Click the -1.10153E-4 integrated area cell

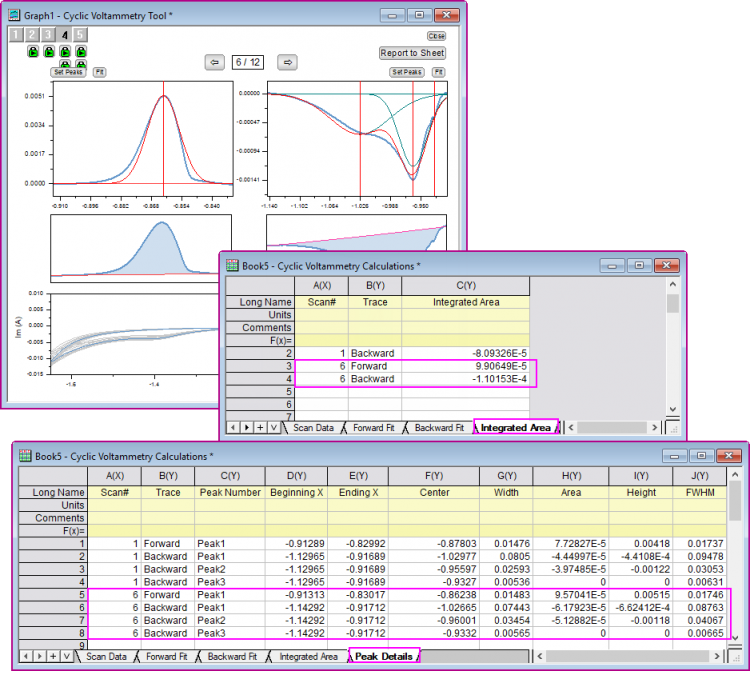pyautogui.click(x=466, y=379)
